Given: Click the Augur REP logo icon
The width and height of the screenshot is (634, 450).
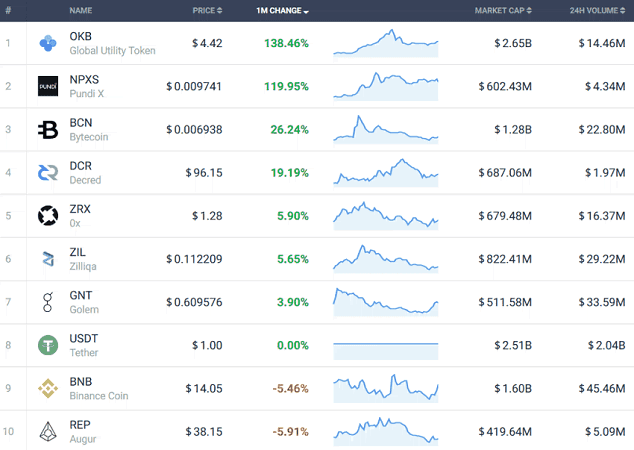Looking at the screenshot, I should (47, 431).
